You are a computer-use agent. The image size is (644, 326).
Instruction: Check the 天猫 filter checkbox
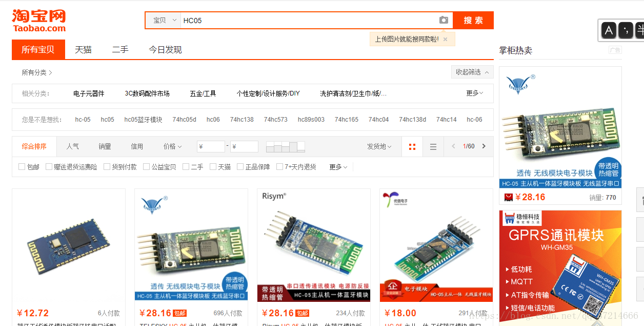[213, 166]
